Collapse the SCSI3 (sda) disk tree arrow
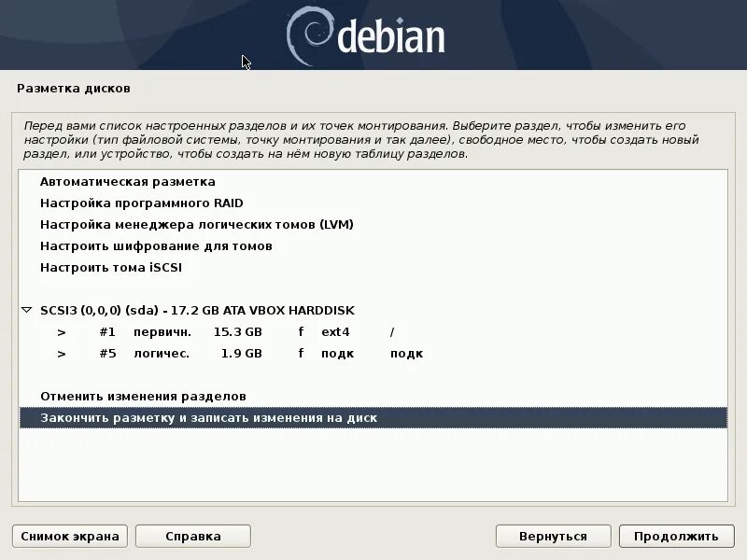 click(x=27, y=311)
